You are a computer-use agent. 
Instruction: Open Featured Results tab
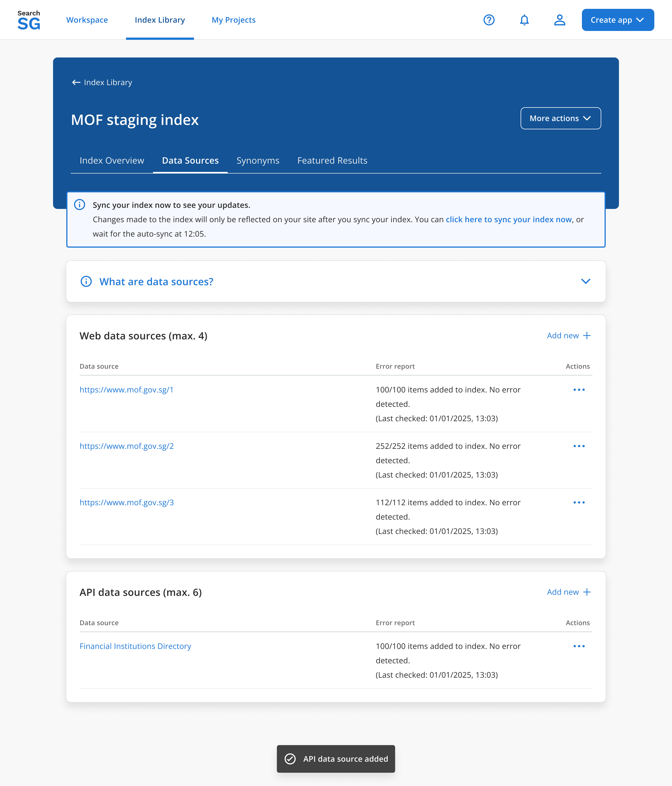click(x=332, y=161)
